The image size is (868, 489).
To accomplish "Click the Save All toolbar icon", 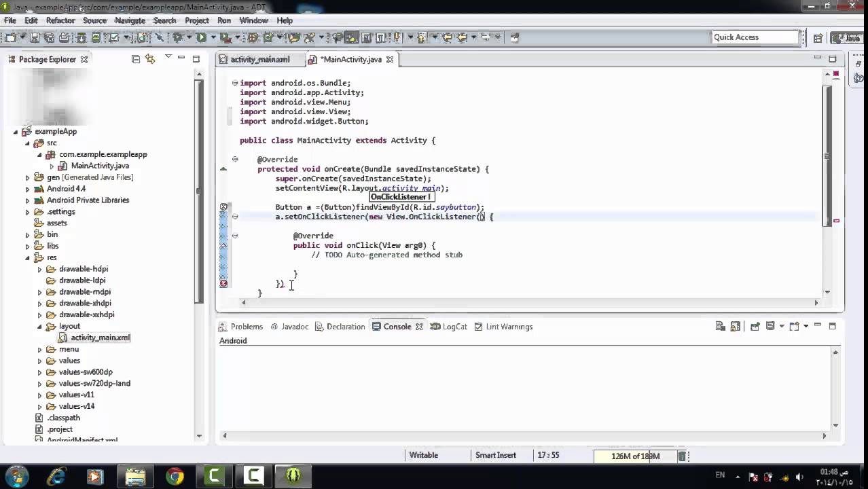I will click(x=49, y=37).
